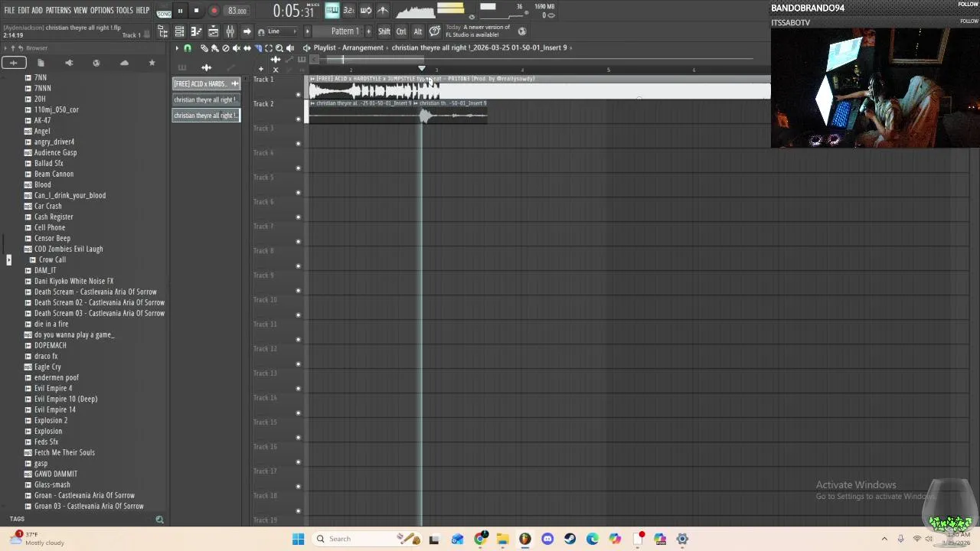The image size is (980, 551).
Task: Open the TOOLS menu
Action: (125, 11)
